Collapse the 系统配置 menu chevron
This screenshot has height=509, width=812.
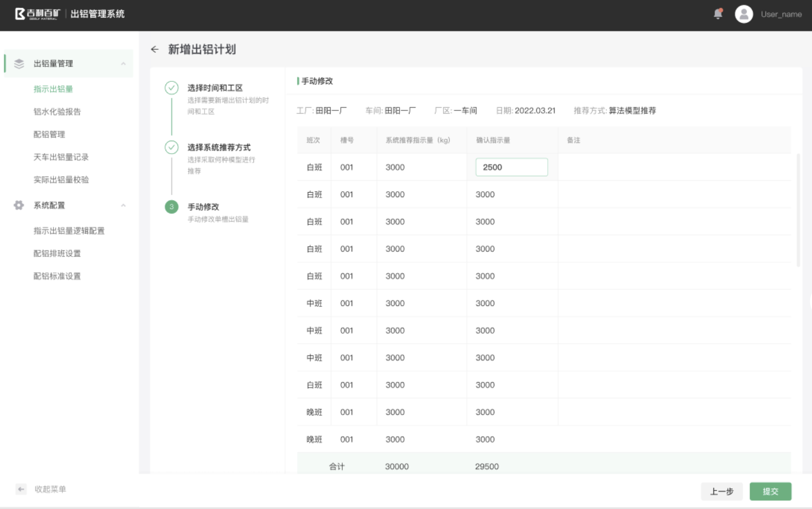click(x=123, y=206)
